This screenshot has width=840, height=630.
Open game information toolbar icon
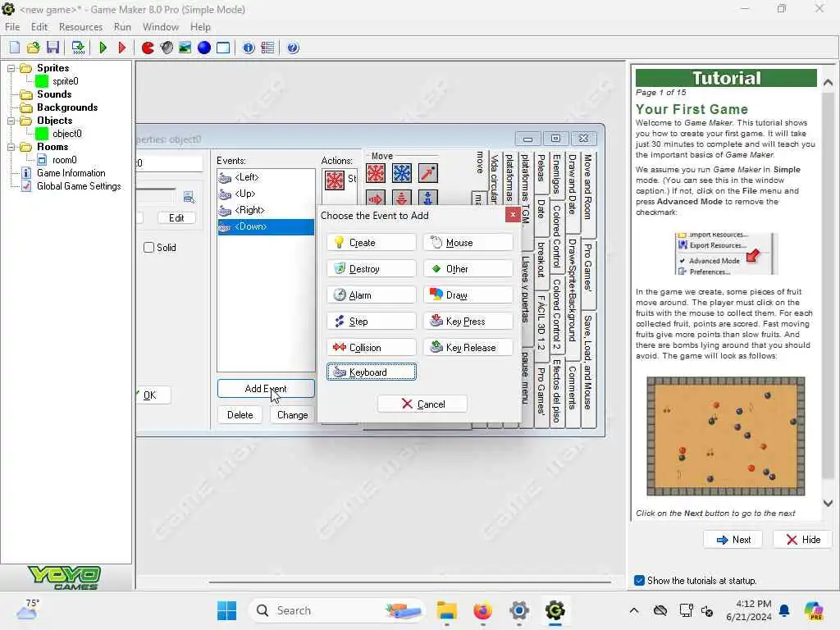pos(249,48)
